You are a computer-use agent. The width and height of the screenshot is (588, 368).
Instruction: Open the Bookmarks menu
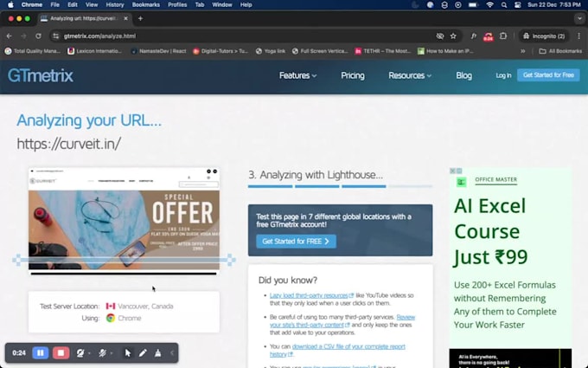tap(146, 5)
